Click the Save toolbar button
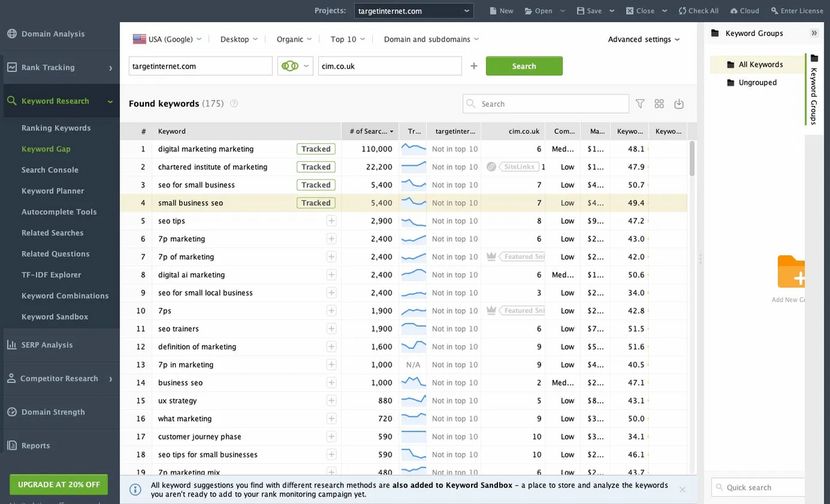 (589, 11)
